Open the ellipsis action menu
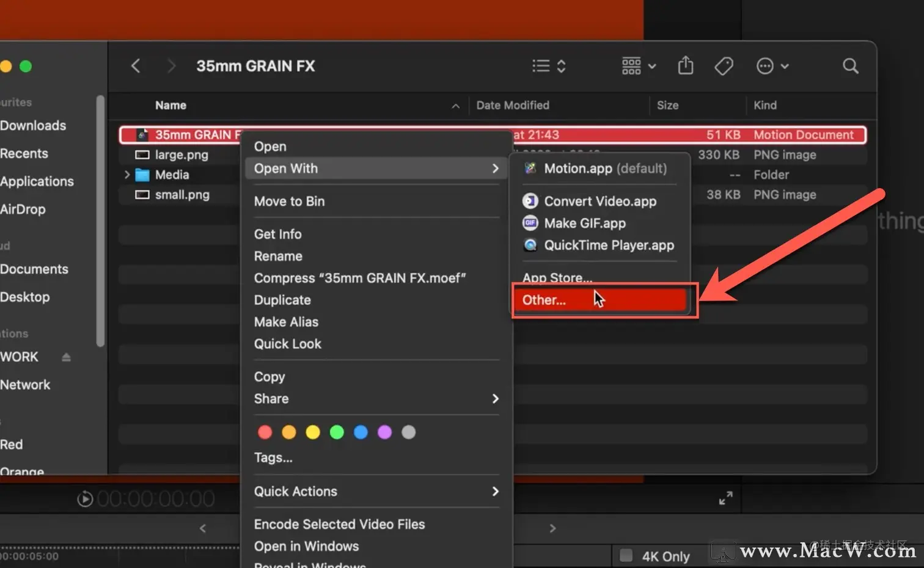This screenshot has height=568, width=924. 772,66
